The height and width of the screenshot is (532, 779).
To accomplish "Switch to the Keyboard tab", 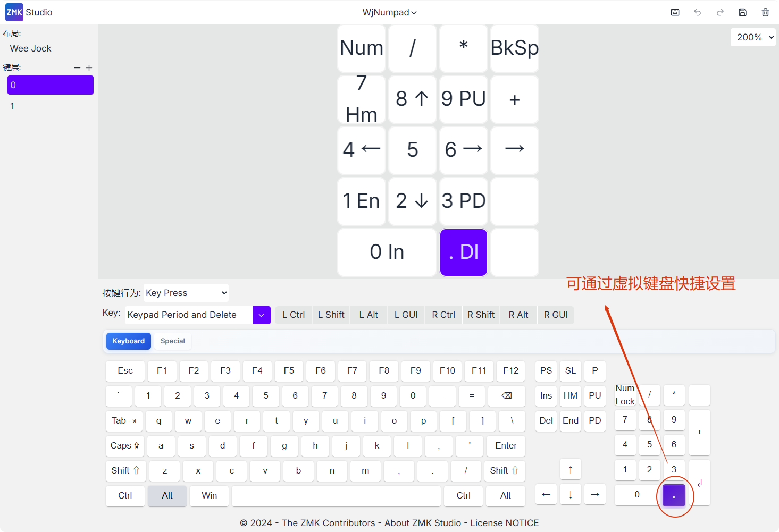I will click(129, 341).
